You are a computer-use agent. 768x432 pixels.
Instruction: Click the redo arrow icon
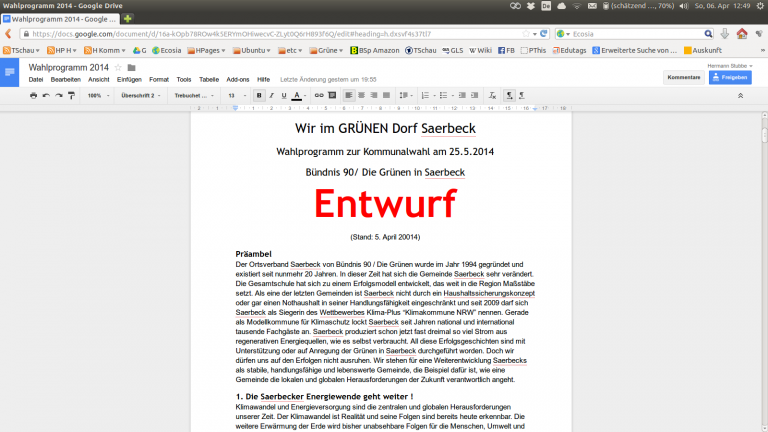[59, 96]
